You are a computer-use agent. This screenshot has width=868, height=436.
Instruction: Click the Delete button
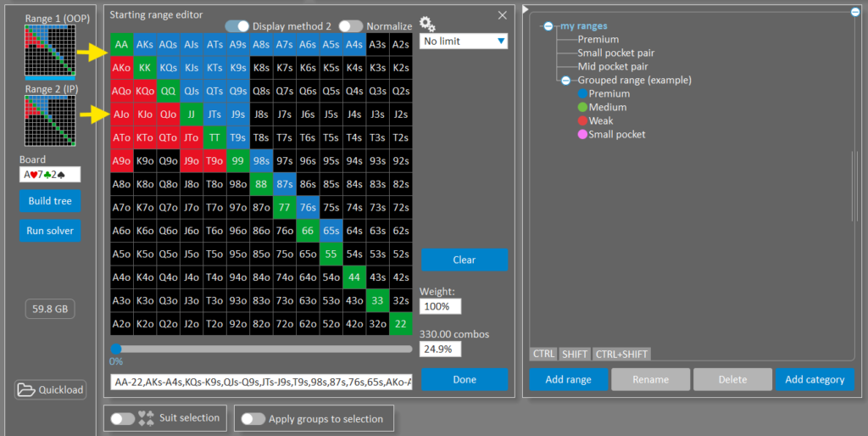click(732, 379)
